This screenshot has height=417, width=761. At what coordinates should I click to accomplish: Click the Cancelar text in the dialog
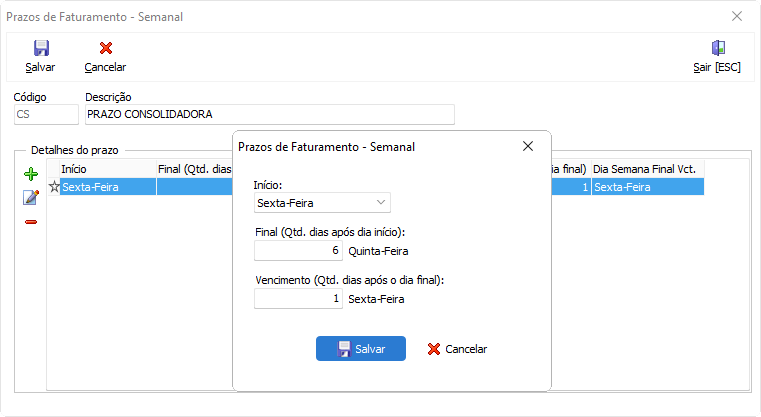(466, 349)
